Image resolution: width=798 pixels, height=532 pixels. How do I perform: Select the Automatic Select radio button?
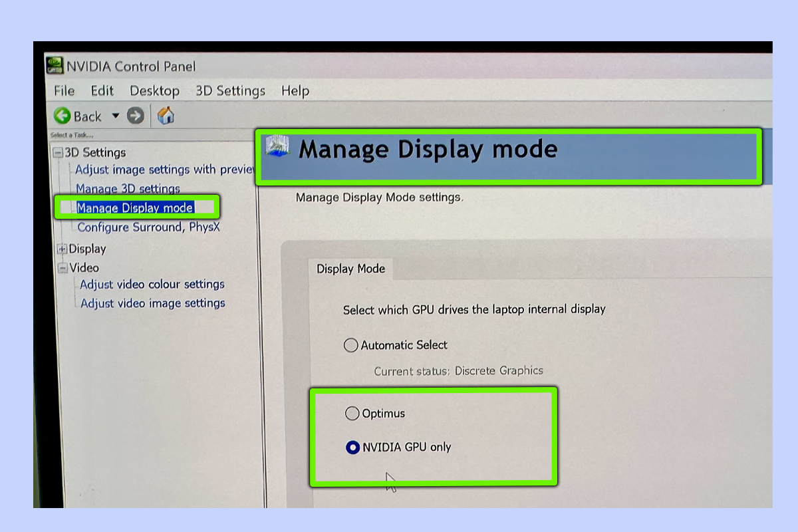coord(351,345)
